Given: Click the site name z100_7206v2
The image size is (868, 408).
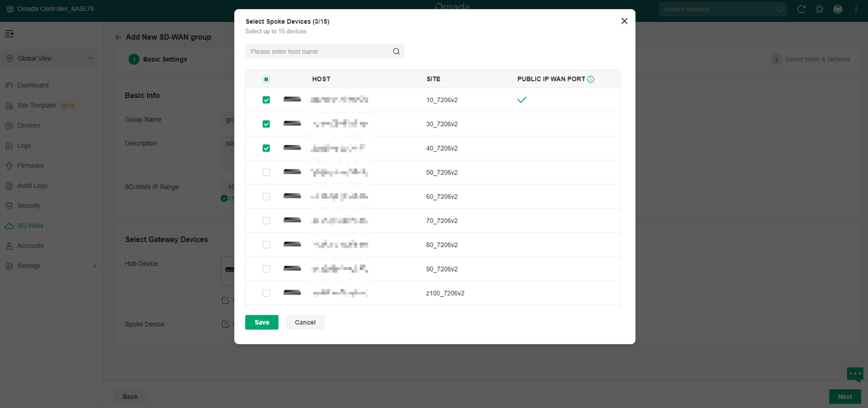Looking at the screenshot, I should (x=445, y=293).
